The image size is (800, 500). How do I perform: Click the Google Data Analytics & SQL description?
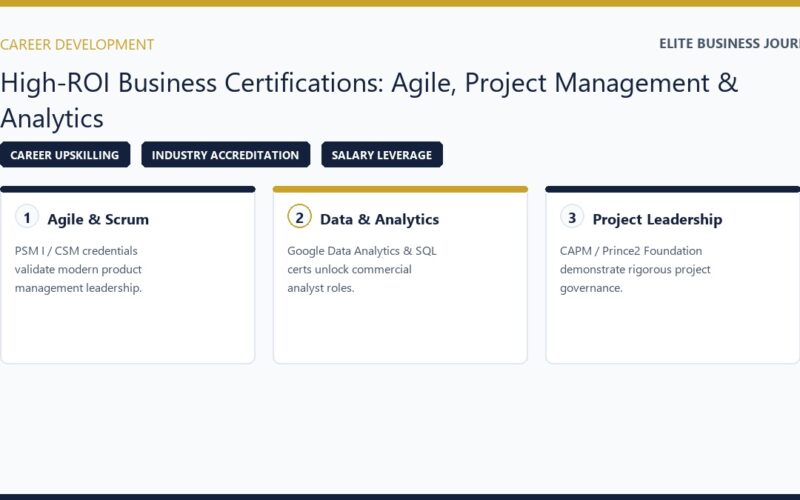click(362, 269)
